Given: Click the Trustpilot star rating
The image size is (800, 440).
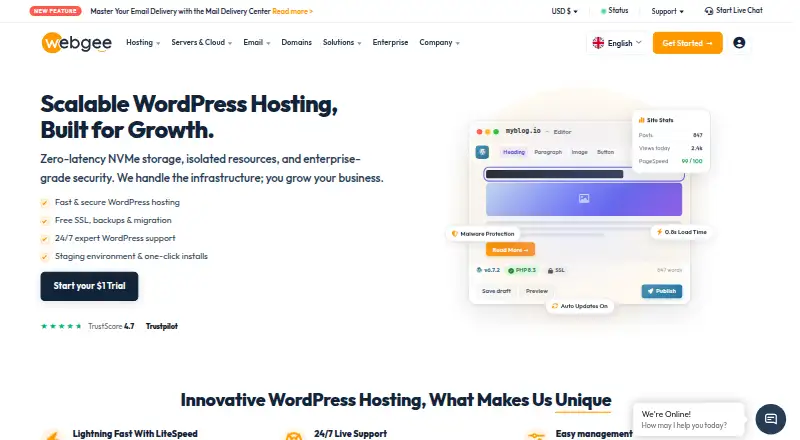Looking at the screenshot, I should pos(61,326).
